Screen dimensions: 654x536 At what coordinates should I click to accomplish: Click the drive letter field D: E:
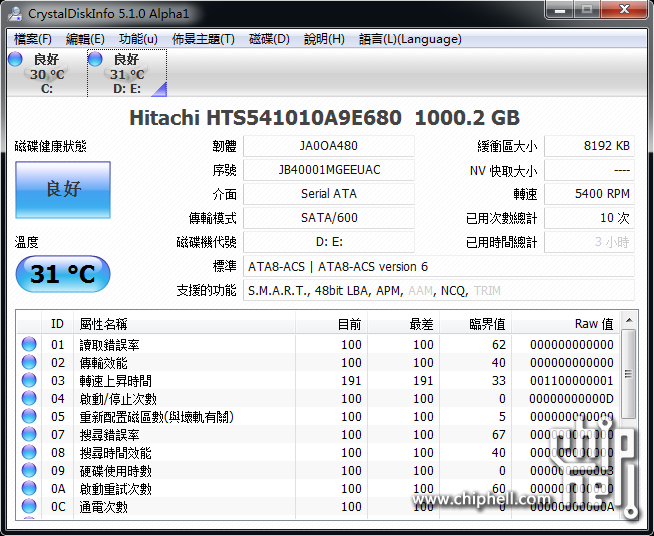pos(329,242)
